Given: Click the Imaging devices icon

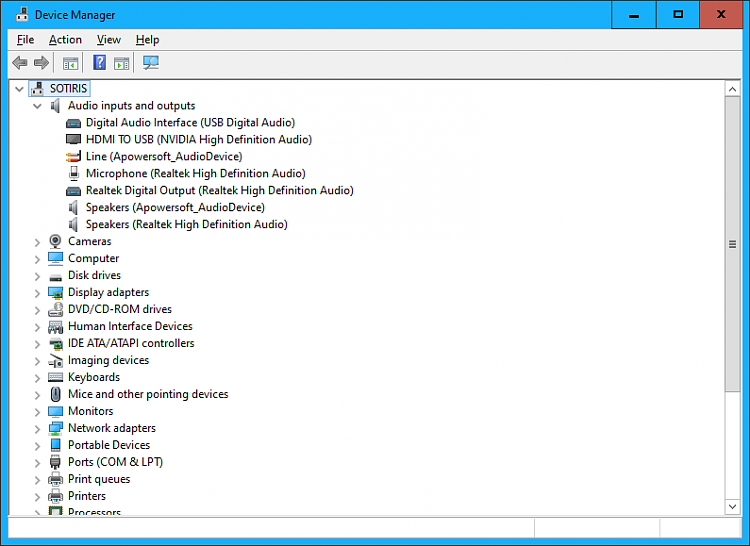Looking at the screenshot, I should tap(55, 361).
